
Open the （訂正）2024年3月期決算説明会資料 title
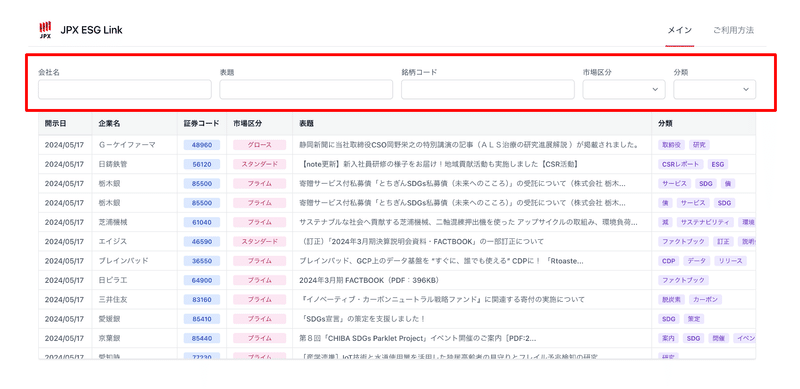pos(421,241)
